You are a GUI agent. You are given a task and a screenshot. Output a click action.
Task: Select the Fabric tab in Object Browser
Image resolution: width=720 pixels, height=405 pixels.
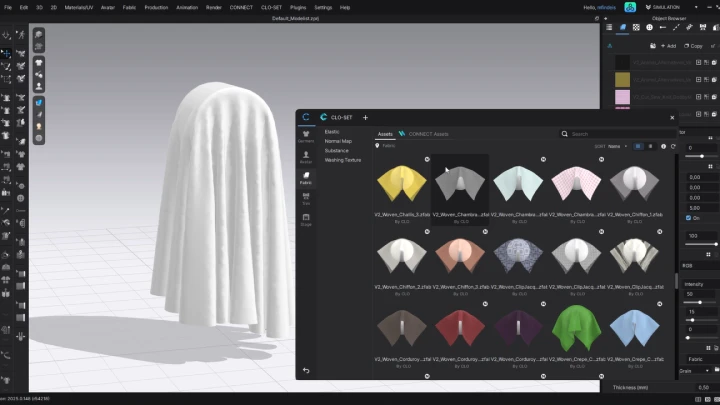tap(623, 28)
